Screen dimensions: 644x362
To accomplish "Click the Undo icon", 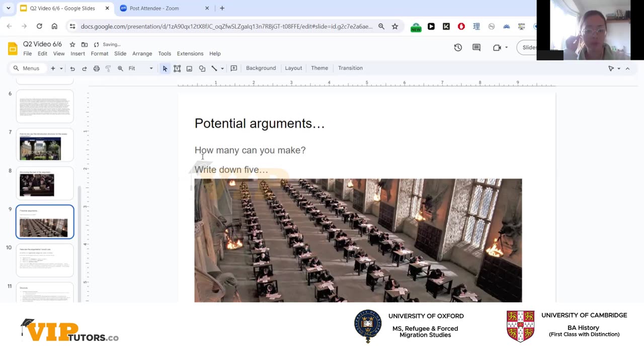I will coord(72,68).
